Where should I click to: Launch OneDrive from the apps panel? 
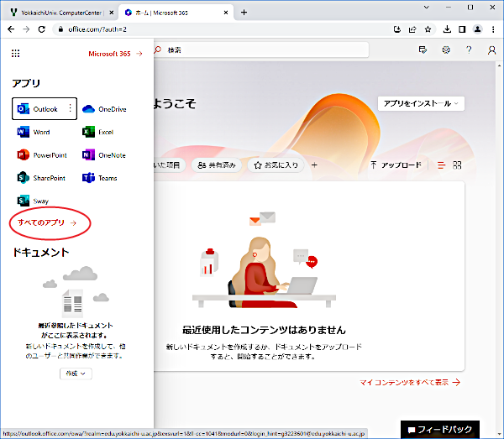tap(104, 109)
